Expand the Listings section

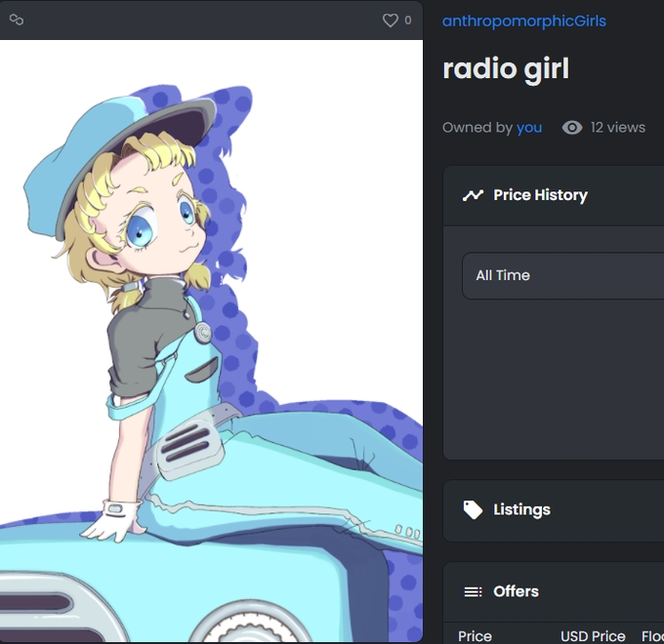pyautogui.click(x=553, y=510)
